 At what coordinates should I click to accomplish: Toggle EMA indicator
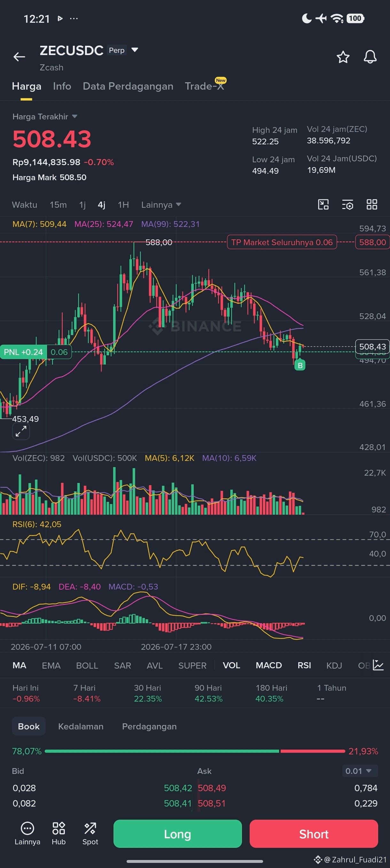tap(51, 665)
